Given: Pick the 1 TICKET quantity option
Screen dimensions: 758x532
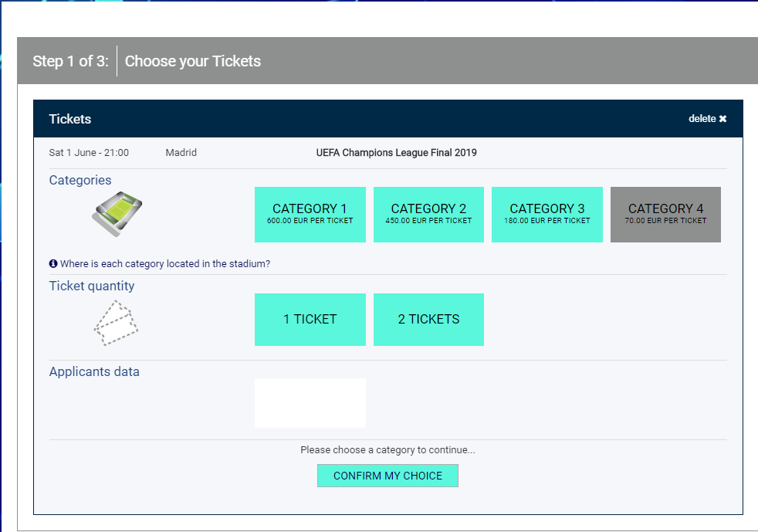Looking at the screenshot, I should click(310, 320).
